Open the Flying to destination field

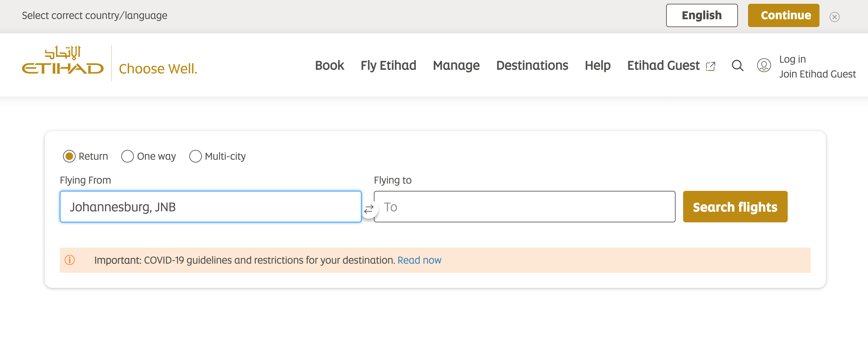pos(524,207)
